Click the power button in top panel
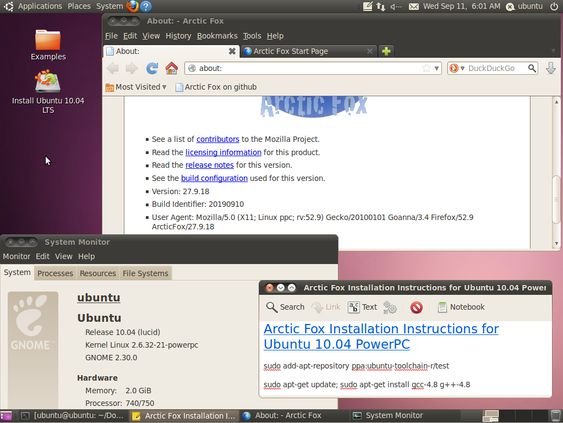The height and width of the screenshot is (423, 563). 554,6
